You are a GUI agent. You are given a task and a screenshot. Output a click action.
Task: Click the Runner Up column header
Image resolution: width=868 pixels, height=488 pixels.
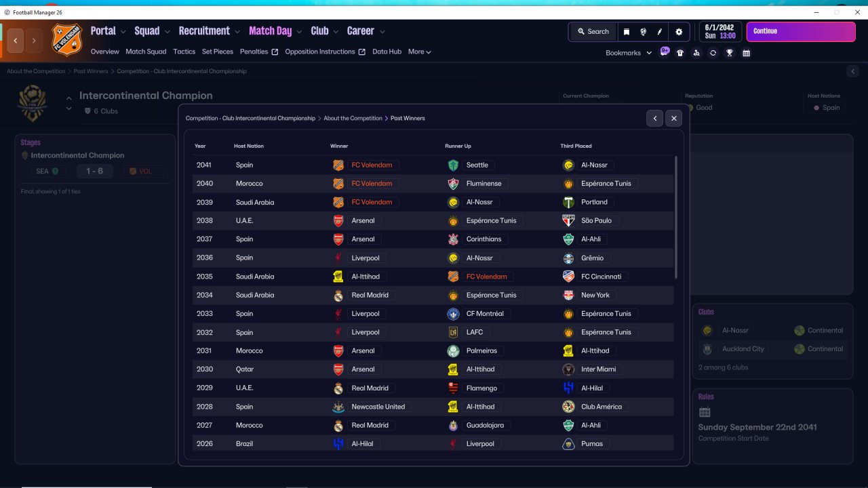pos(458,146)
